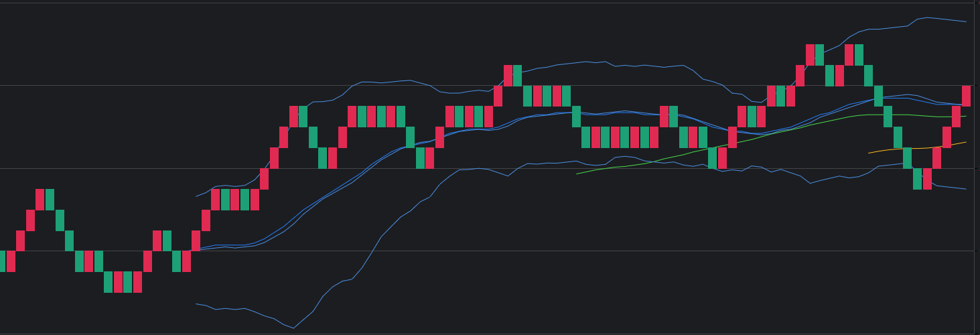Click the green brick at the left chart edge
Screen dimensions: 980x335
pyautogui.click(x=2, y=261)
